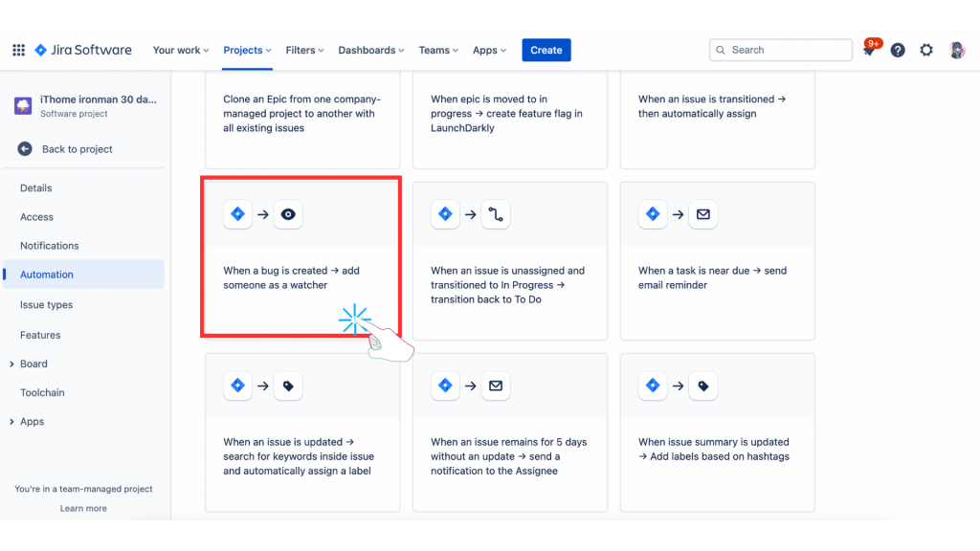Open the Your work dropdown
980x551 pixels.
pos(181,50)
